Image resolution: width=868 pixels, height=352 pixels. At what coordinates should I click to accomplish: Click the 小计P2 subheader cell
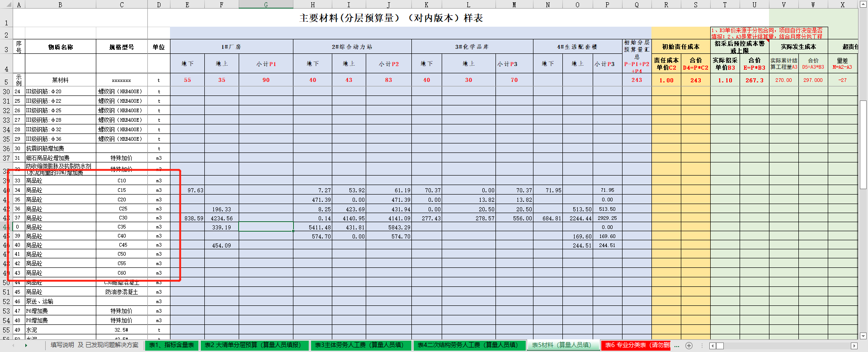[389, 64]
